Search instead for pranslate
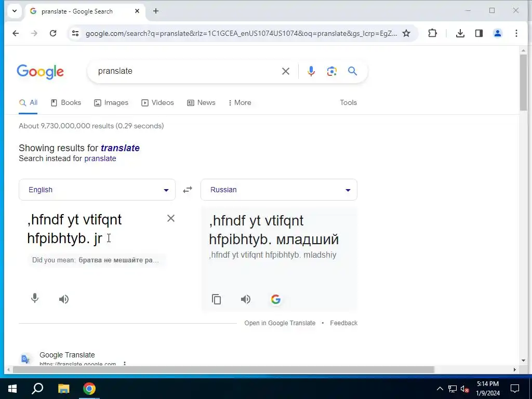Screen dimensions: 532x399 coord(100,158)
